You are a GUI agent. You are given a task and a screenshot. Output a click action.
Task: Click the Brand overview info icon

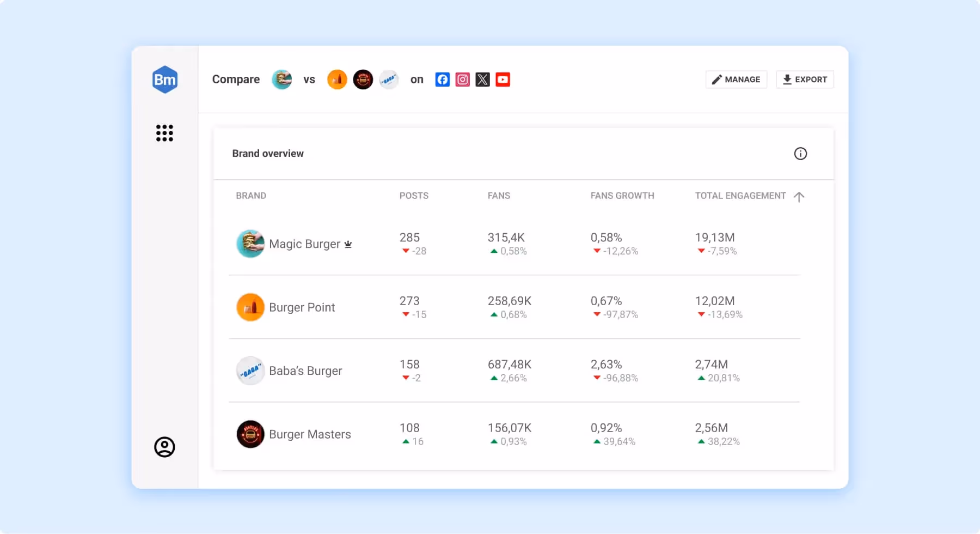pyautogui.click(x=800, y=154)
